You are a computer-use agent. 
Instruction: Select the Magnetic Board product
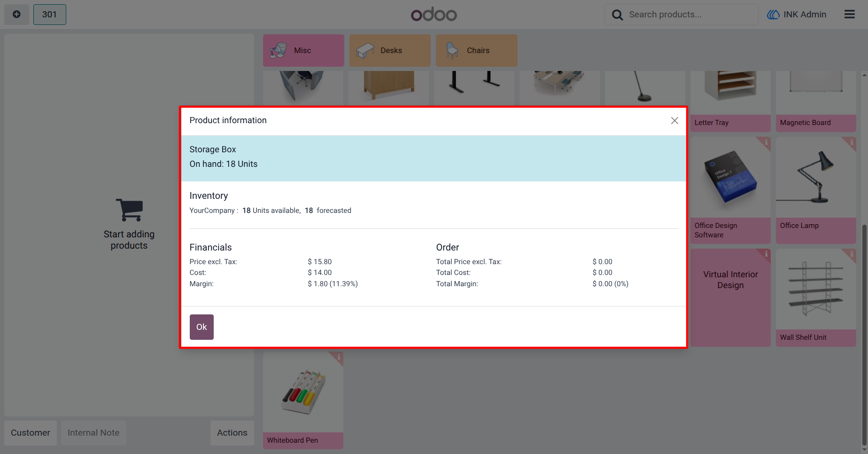coord(816,101)
